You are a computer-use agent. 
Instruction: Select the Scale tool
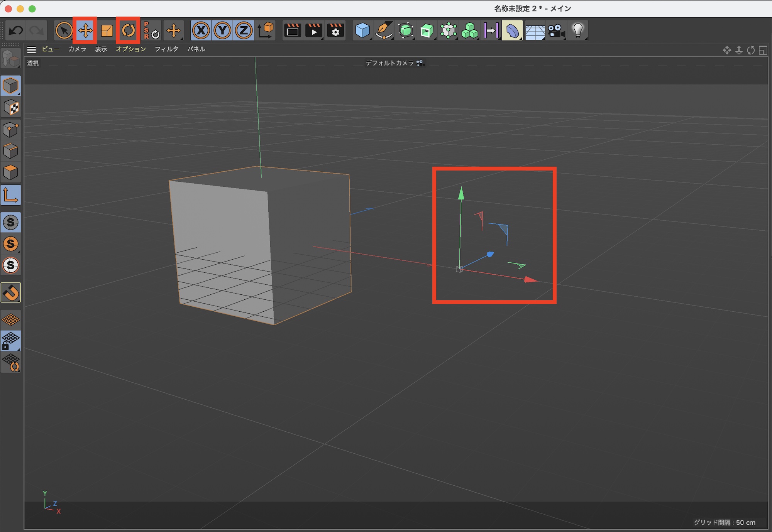pos(107,30)
